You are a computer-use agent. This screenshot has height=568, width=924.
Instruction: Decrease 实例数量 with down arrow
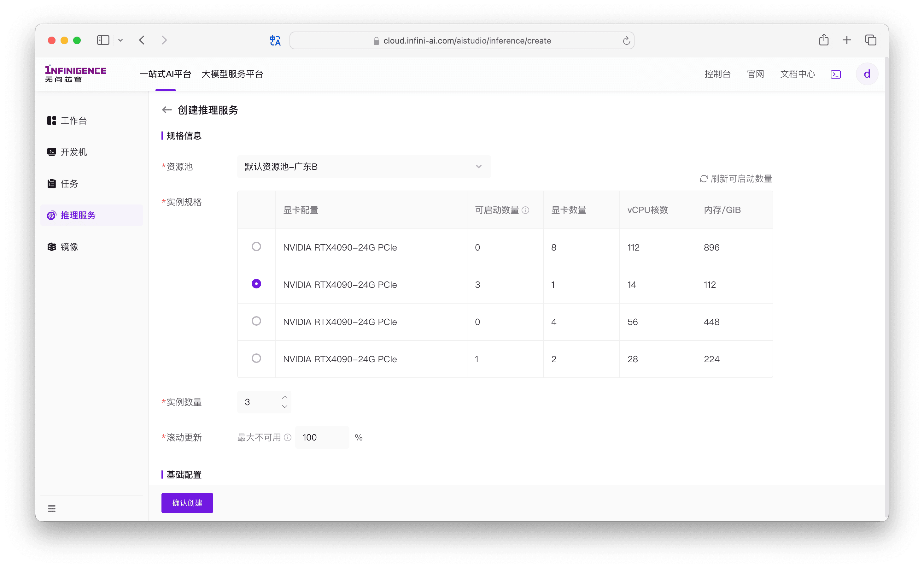[x=285, y=406]
